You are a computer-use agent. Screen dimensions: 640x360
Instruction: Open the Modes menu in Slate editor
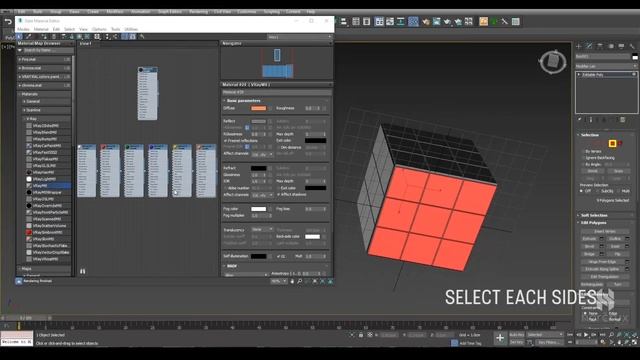[x=23, y=29]
